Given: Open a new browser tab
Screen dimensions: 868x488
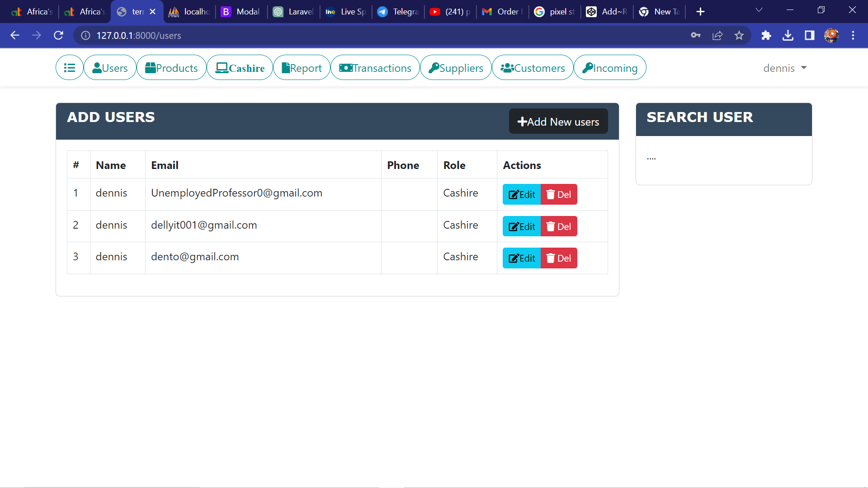Looking at the screenshot, I should [700, 12].
